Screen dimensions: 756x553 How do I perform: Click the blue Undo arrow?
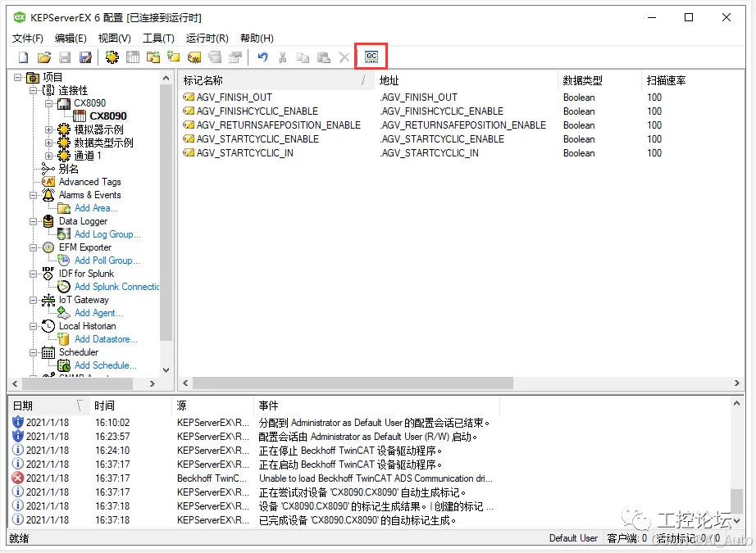coord(262,57)
